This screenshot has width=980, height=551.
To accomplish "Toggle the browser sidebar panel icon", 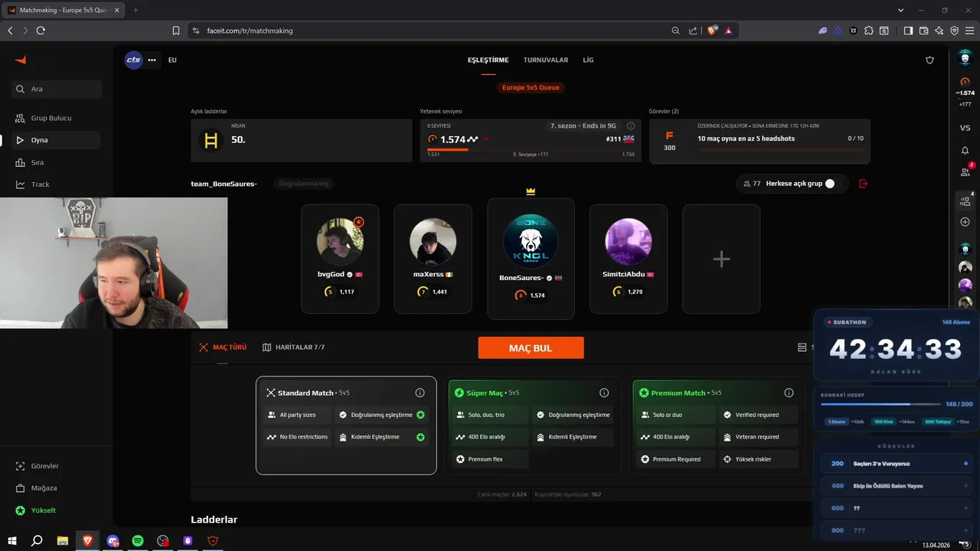I will [908, 31].
